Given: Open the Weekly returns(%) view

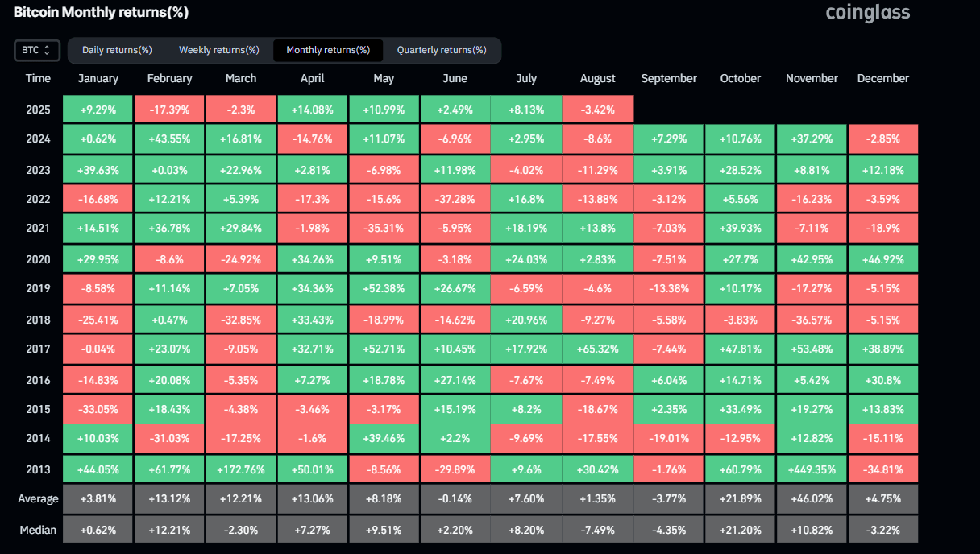Looking at the screenshot, I should click(218, 50).
